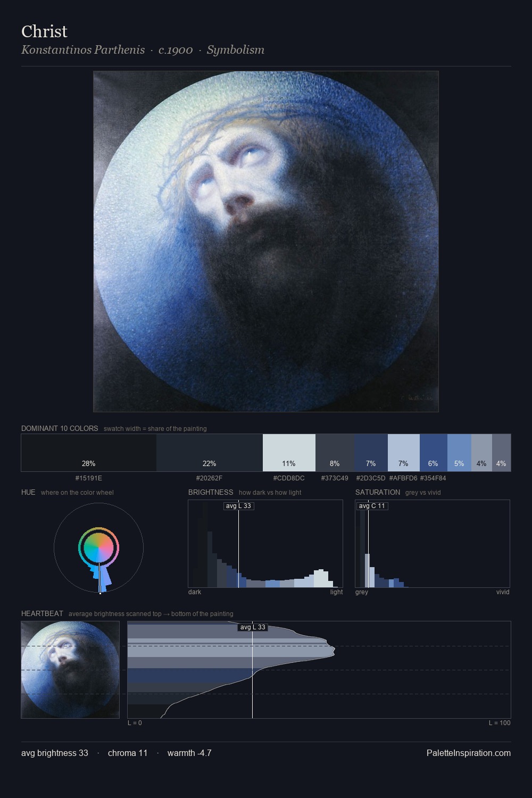Click the #15191E swatch showing 28%
This screenshot has height=798, width=532.
(x=89, y=453)
